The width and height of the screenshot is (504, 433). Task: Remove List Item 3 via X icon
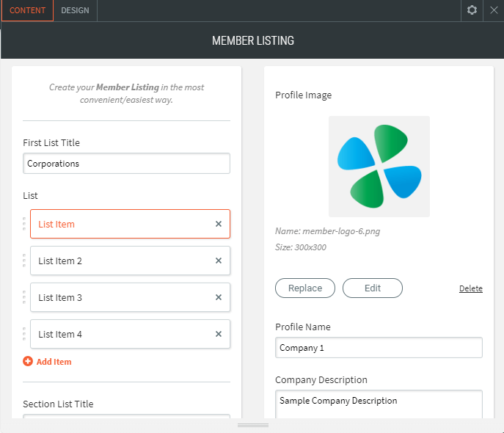coord(218,297)
